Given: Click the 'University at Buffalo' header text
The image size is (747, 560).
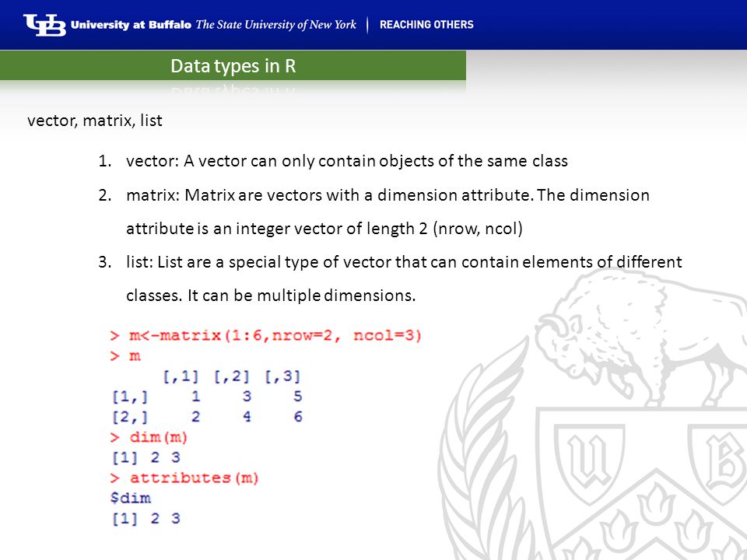Looking at the screenshot, I should click(x=131, y=25).
